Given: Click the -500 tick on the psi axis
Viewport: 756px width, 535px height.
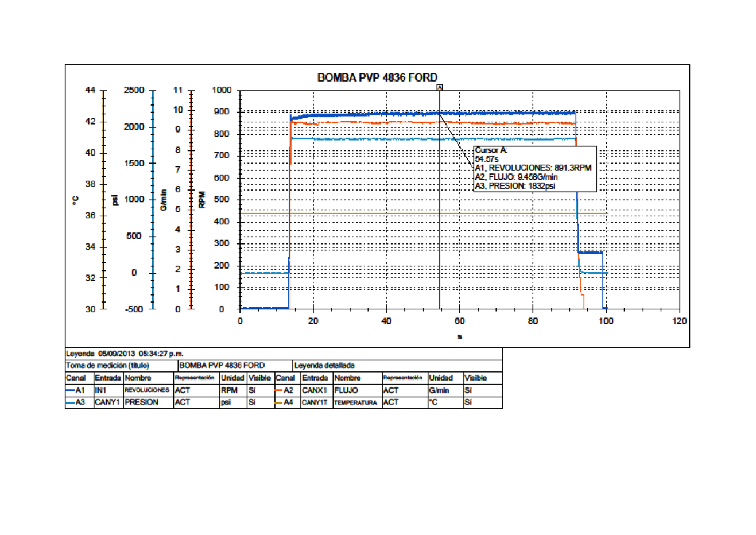Looking at the screenshot, I should [x=134, y=309].
